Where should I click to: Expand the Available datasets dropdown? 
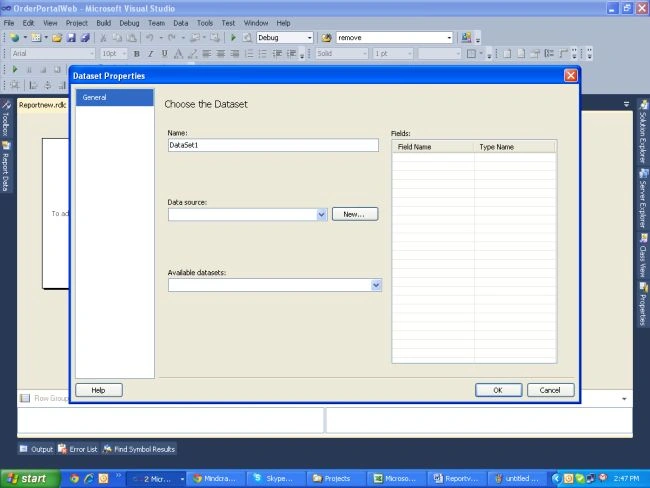click(376, 285)
